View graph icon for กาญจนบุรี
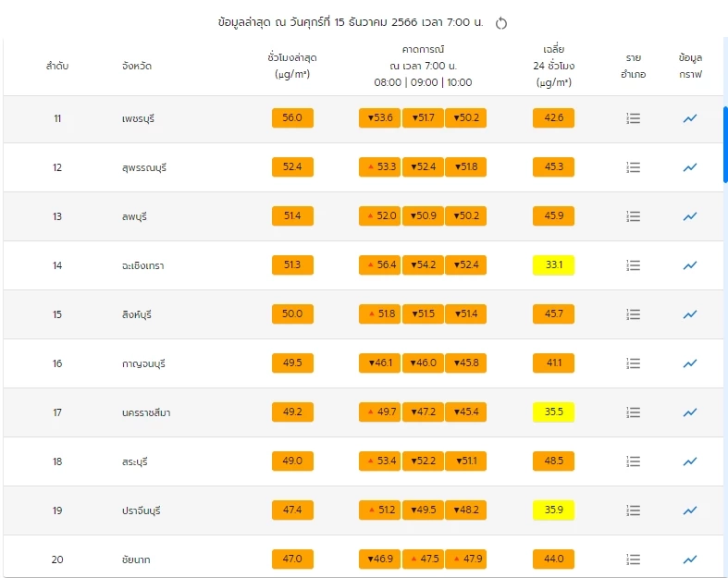Screen dimensions: 728x578 click(x=690, y=363)
